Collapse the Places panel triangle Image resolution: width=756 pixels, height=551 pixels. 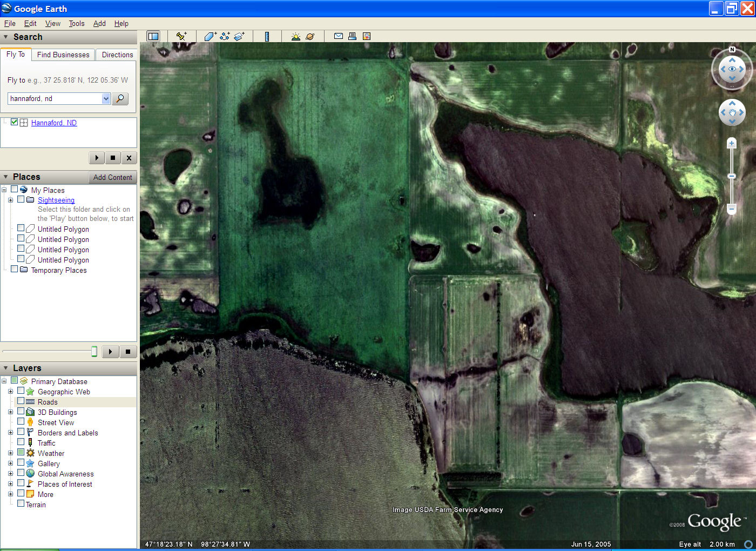pyautogui.click(x=6, y=177)
